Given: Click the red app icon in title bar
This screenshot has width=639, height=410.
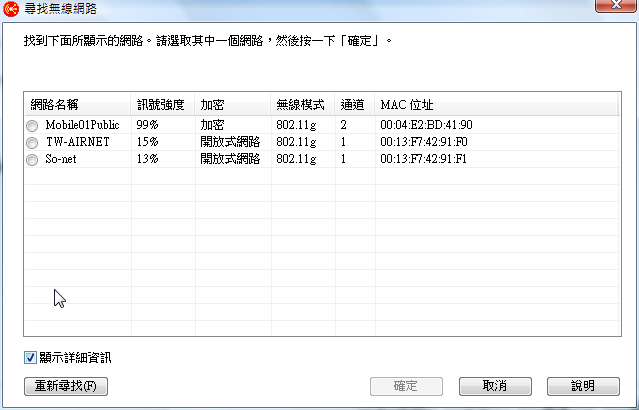Looking at the screenshot, I should [x=11, y=9].
